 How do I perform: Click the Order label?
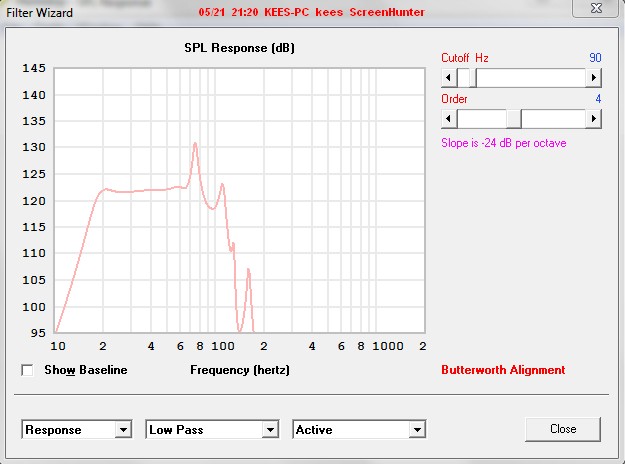coord(454,99)
